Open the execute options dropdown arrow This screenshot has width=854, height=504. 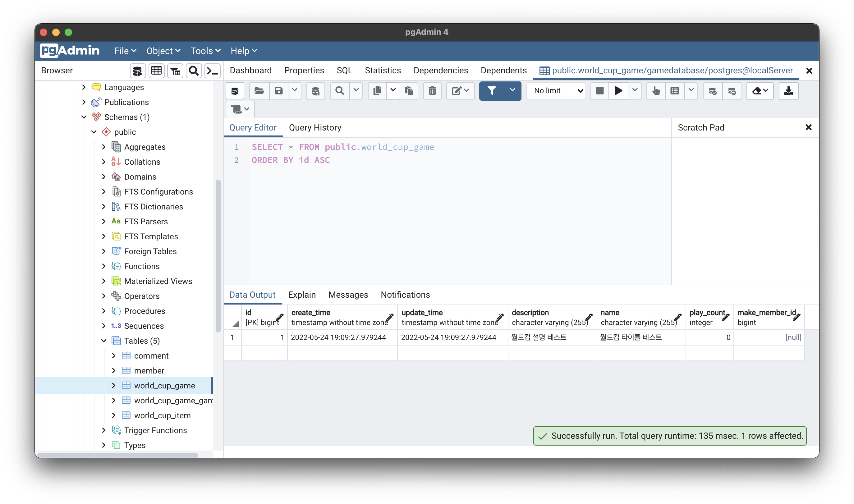click(x=635, y=91)
